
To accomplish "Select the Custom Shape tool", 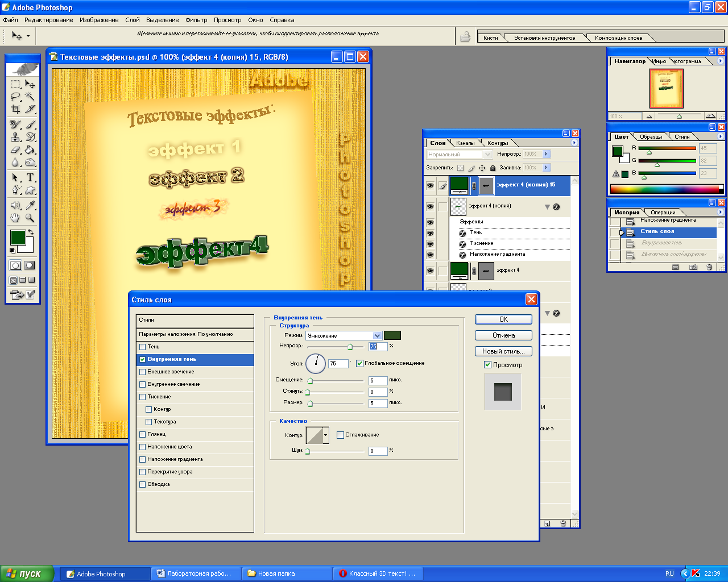I will (30, 190).
